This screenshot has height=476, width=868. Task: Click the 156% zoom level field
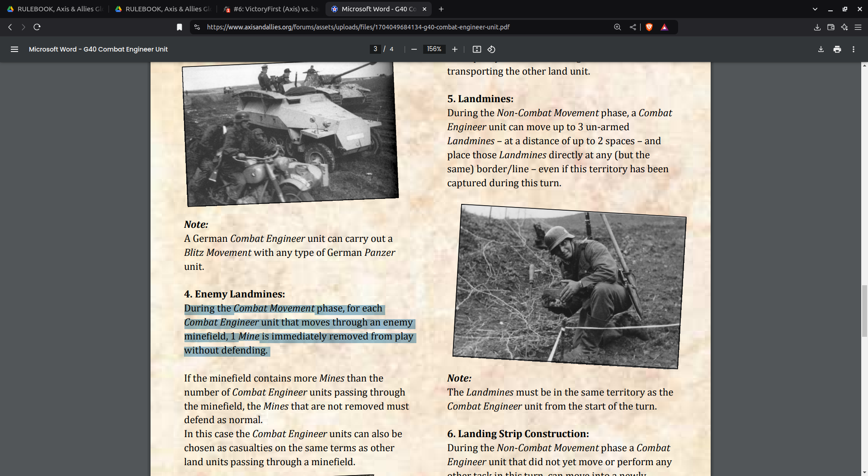(x=434, y=49)
